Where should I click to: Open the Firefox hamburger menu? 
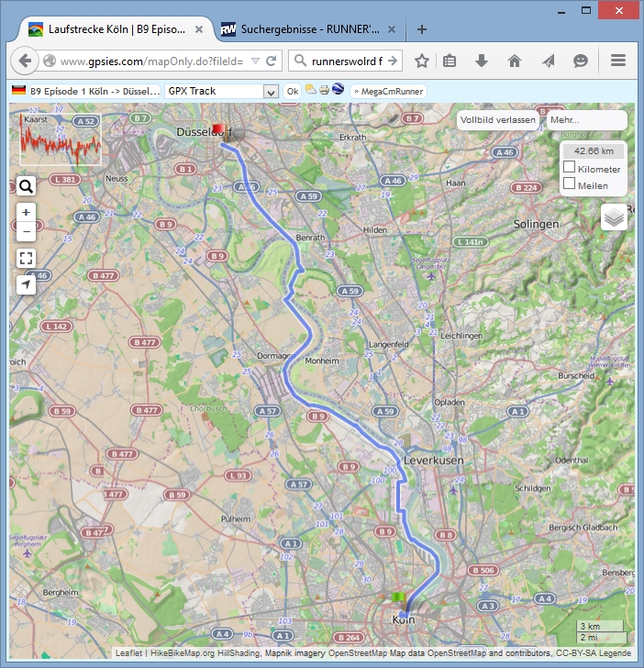[x=617, y=61]
